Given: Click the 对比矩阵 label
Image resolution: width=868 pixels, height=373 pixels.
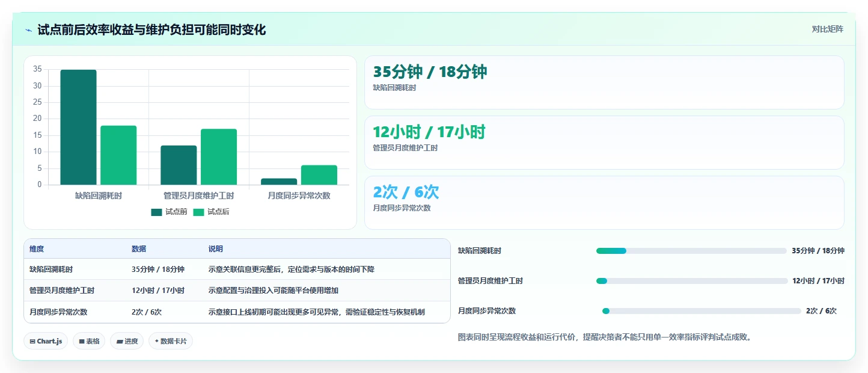Looking at the screenshot, I should [827, 29].
